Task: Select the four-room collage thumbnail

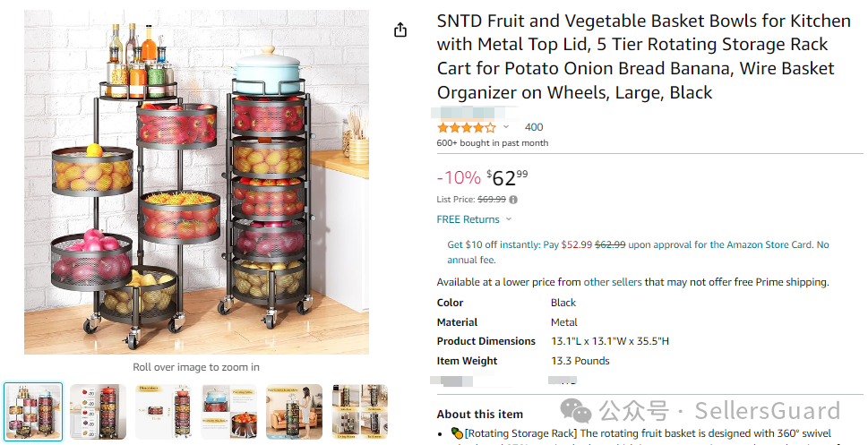Action: coord(359,412)
